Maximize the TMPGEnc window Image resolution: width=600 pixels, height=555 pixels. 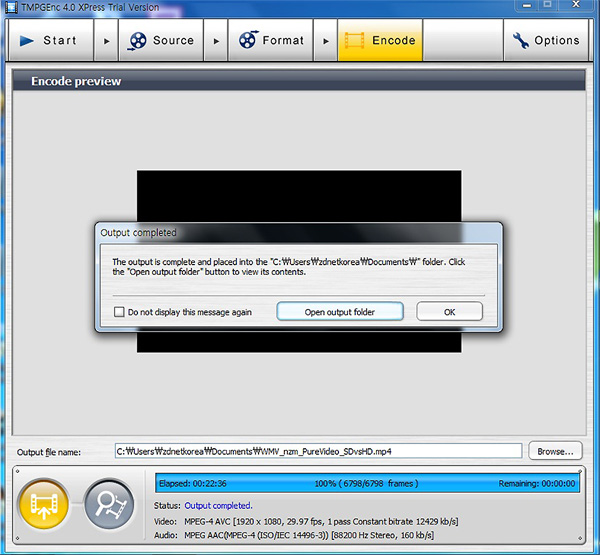(548, 5)
